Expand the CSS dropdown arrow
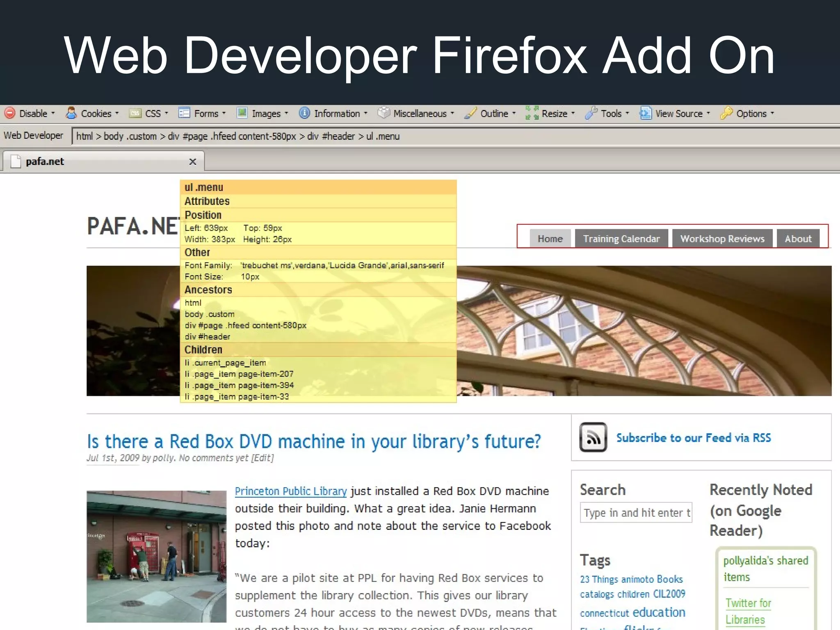 (x=166, y=114)
